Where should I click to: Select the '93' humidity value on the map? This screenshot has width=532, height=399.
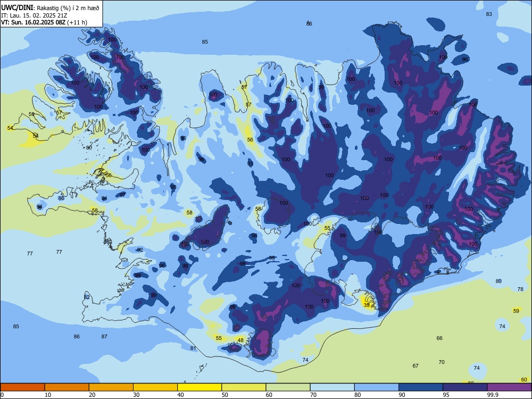pos(250,163)
